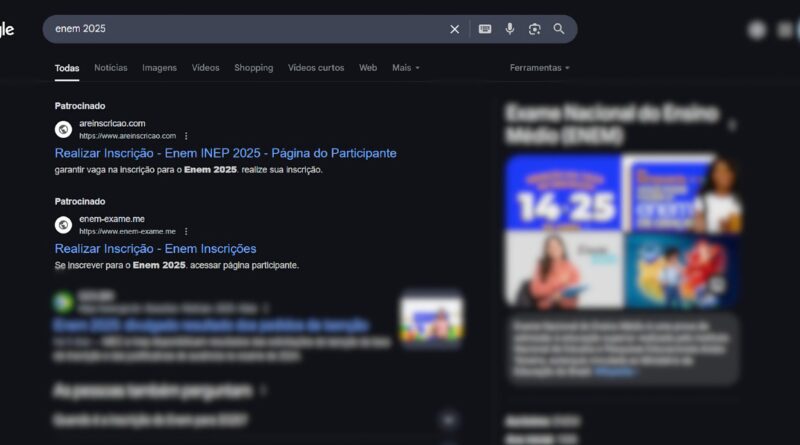Screen dimensions: 800x445
Task: Open the on-screen keyboard input tool
Action: coord(485,29)
